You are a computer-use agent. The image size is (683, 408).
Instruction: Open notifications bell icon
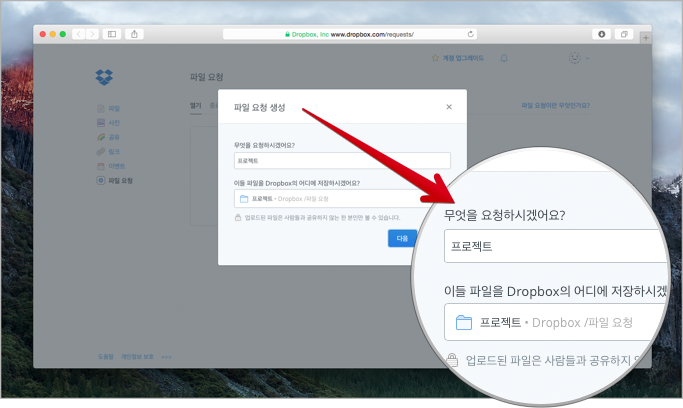[x=504, y=58]
